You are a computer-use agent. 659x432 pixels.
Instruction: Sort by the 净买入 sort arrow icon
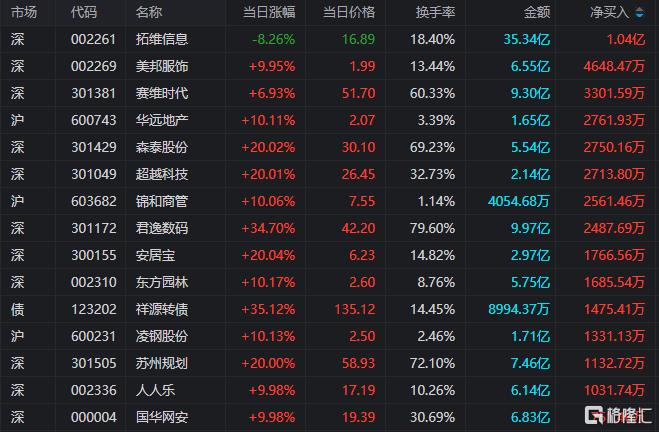click(x=639, y=13)
